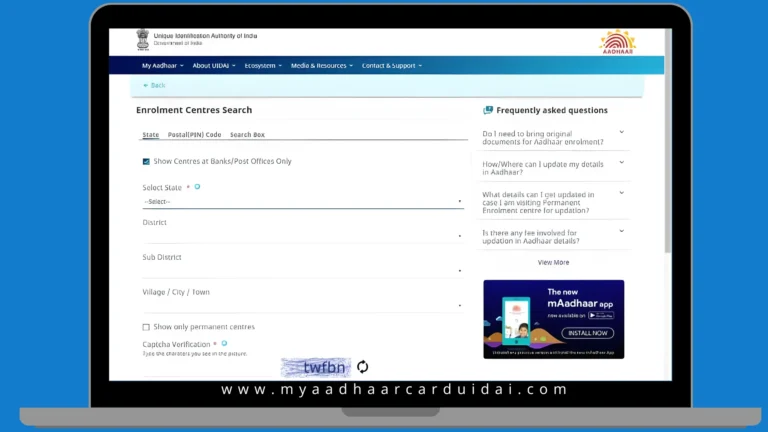The image size is (768, 432).
Task: Refresh the captcha image
Action: (x=362, y=367)
